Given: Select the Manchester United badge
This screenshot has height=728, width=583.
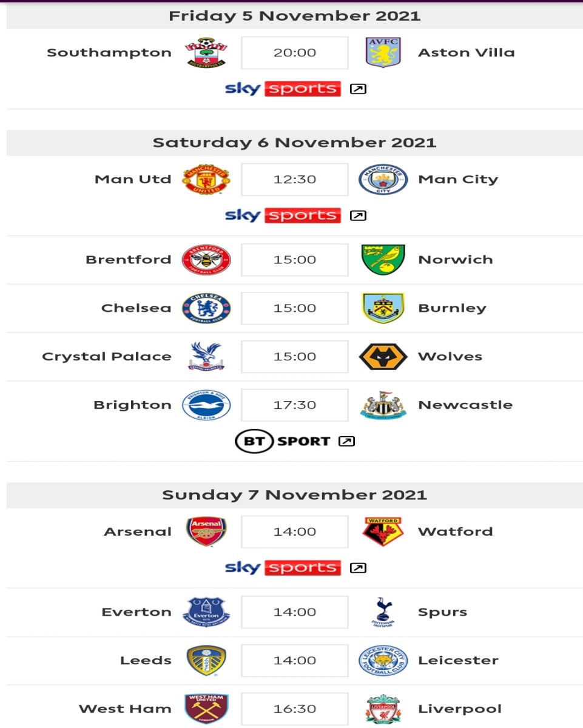Looking at the screenshot, I should 206,180.
